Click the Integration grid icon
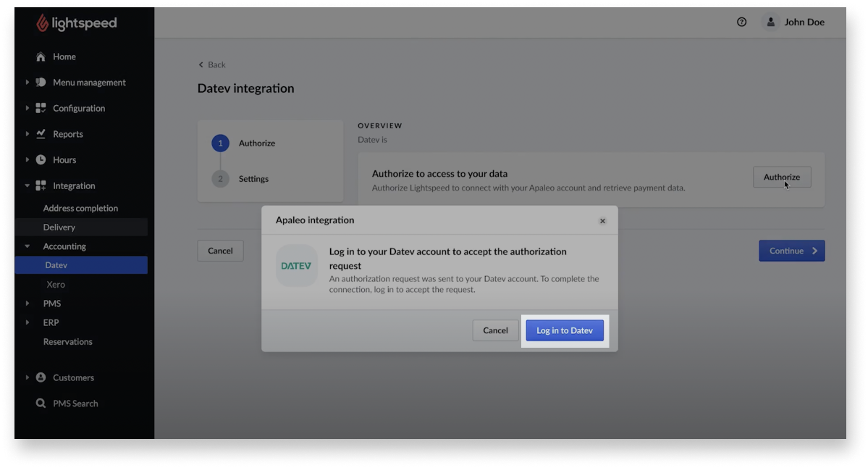This screenshot has height=468, width=868. point(41,185)
